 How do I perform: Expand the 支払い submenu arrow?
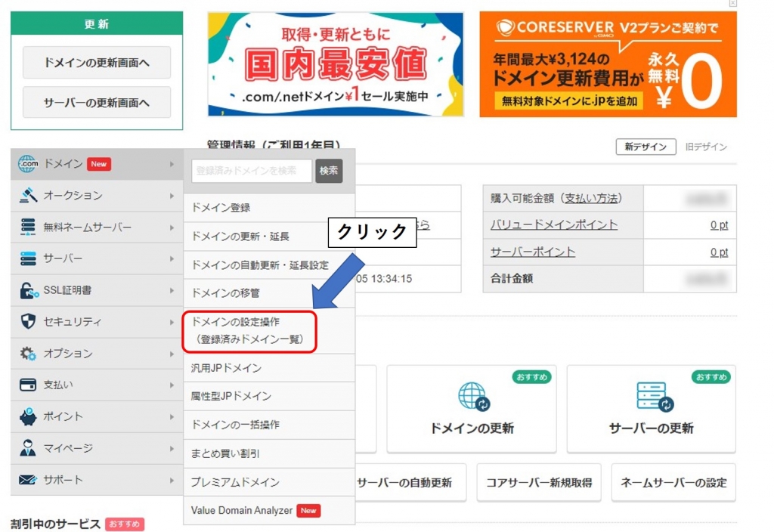pos(172,385)
